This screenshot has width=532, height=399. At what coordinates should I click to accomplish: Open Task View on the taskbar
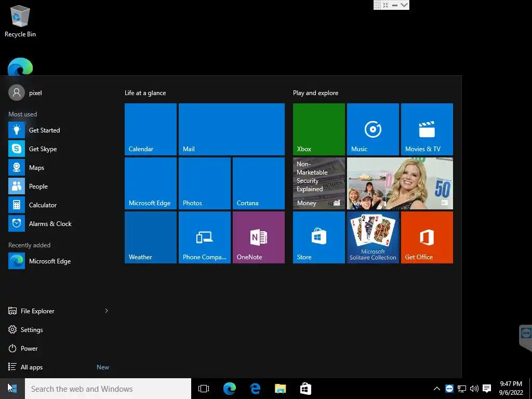pyautogui.click(x=204, y=389)
